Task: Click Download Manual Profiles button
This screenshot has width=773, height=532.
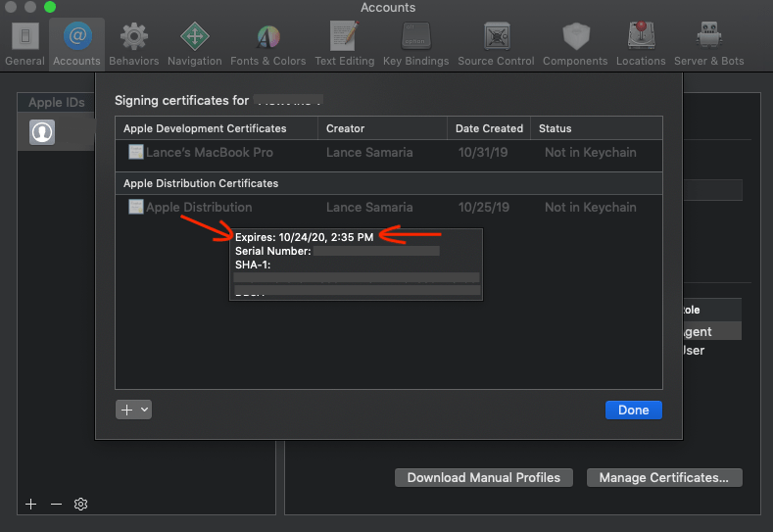Action: point(484,477)
